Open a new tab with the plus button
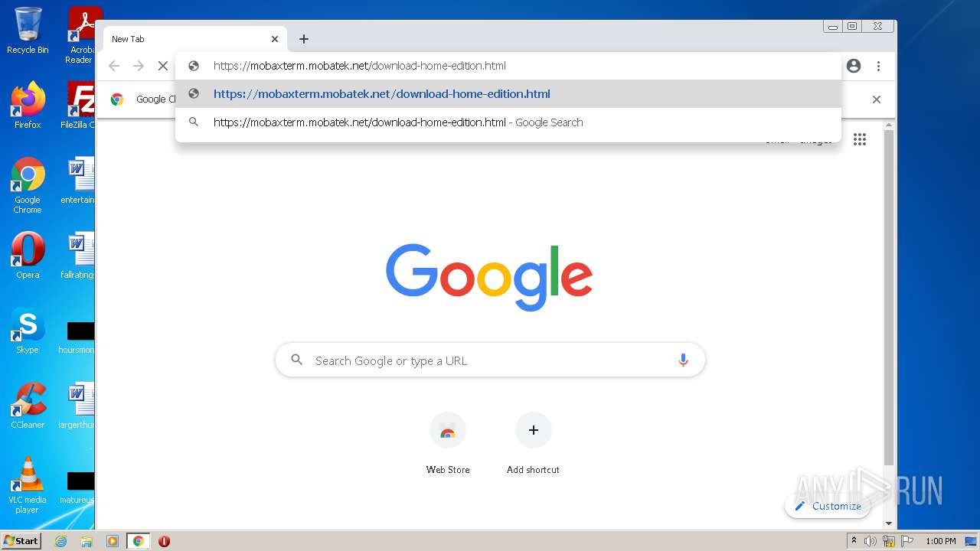The height and width of the screenshot is (551, 980). click(x=304, y=39)
